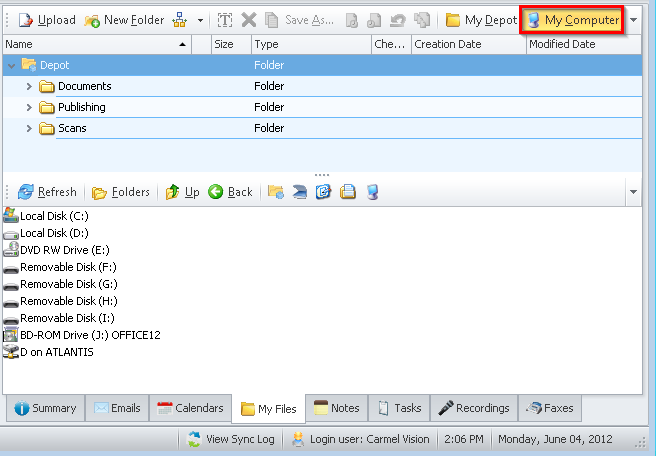Screen dimensions: 656x456
Task: Select Local Disk (C:) drive
Action: 54,216
